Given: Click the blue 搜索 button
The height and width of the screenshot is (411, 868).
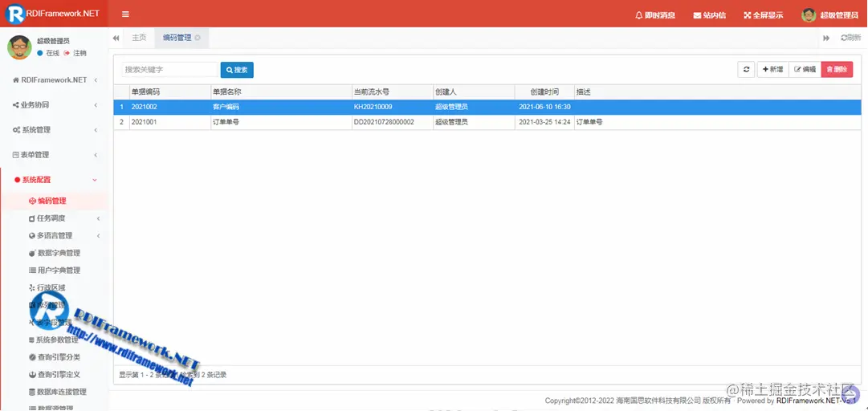Looking at the screenshot, I should pyautogui.click(x=237, y=70).
